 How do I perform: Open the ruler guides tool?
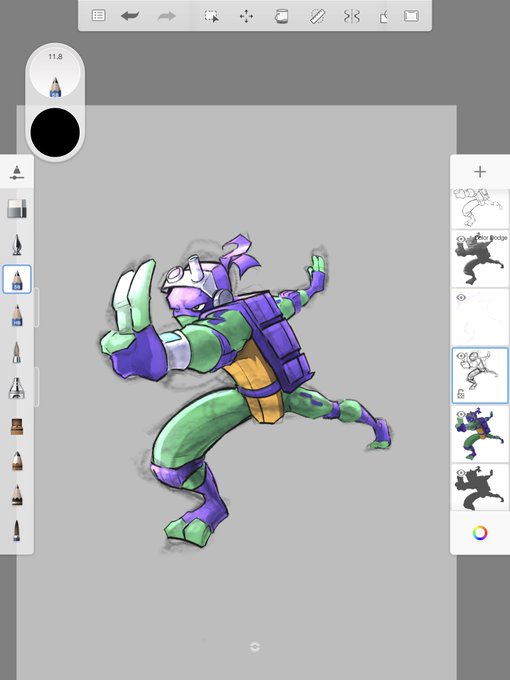318,16
